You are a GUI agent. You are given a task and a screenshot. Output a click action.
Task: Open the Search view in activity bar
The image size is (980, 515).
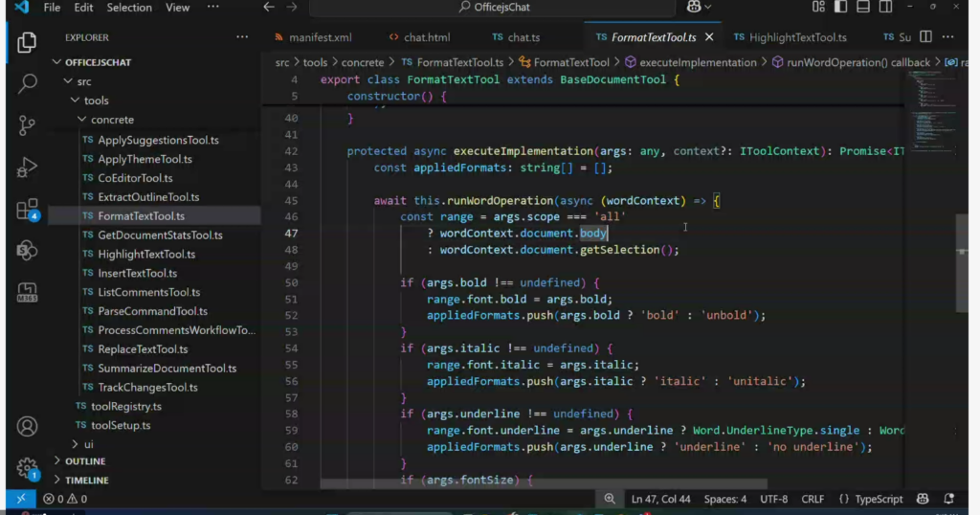27,83
